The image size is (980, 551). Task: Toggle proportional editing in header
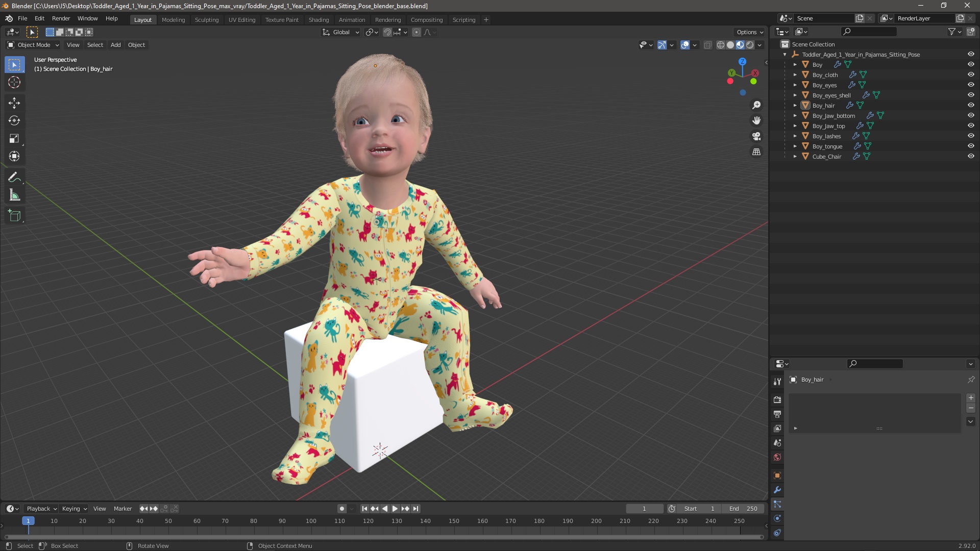coord(416,32)
